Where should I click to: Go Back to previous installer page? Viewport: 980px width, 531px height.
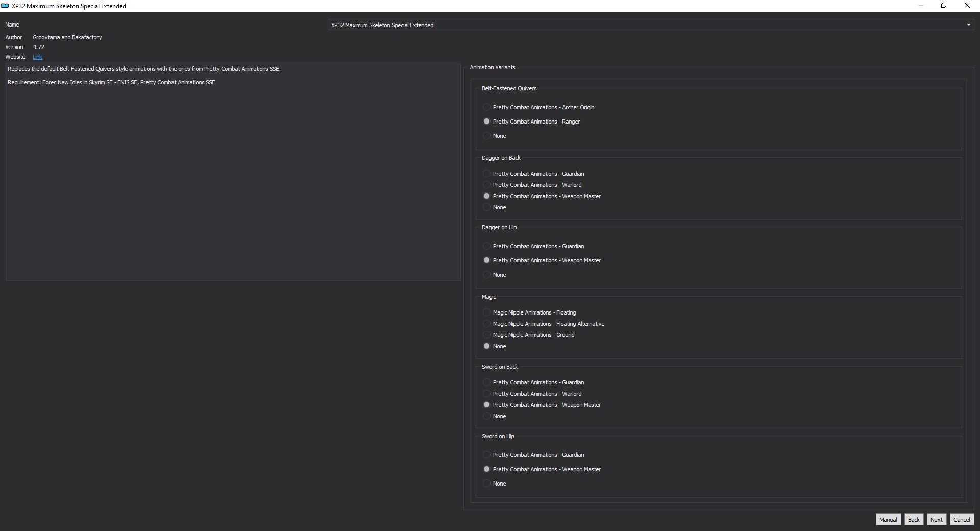[914, 520]
